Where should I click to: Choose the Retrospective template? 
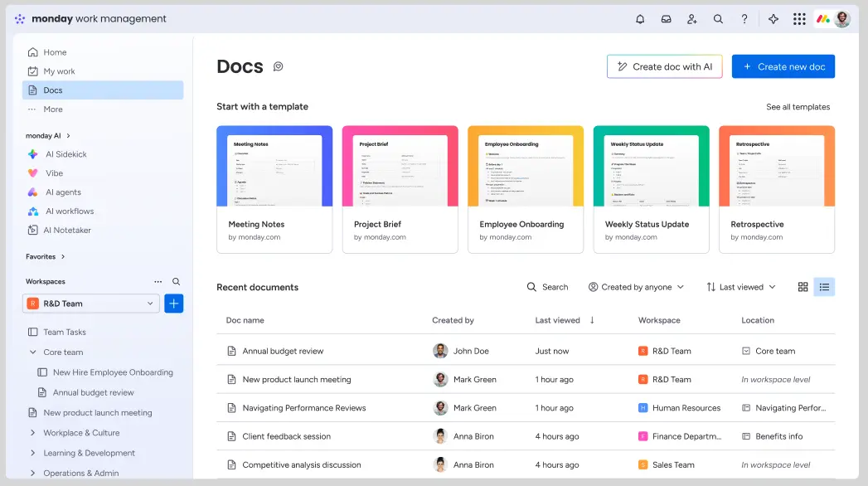coord(777,189)
